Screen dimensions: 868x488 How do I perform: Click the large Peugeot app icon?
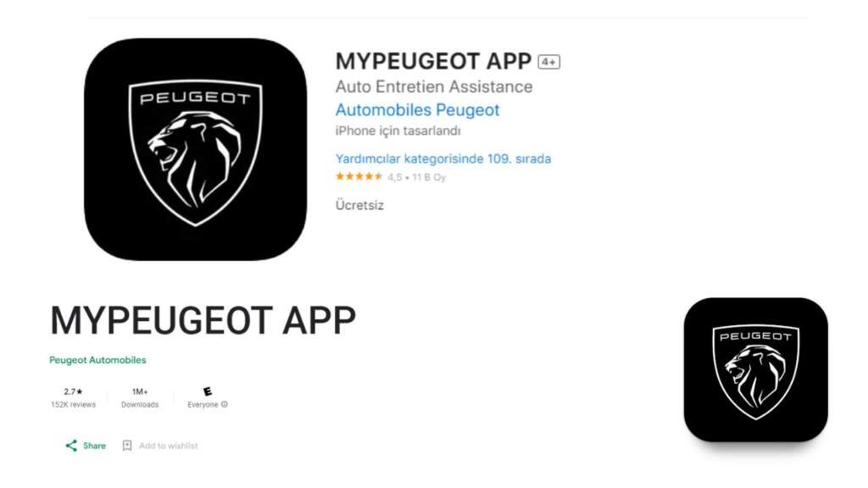[196, 149]
